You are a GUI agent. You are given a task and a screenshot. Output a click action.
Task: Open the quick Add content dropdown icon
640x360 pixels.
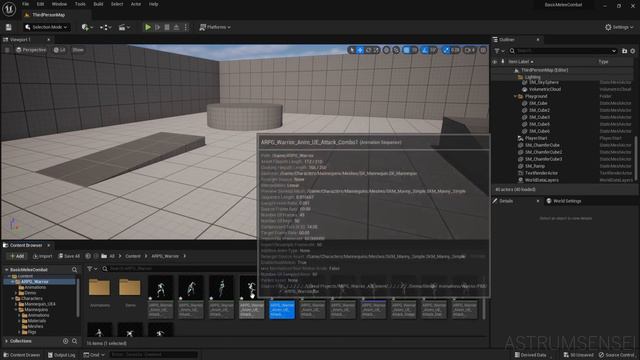tap(87, 27)
